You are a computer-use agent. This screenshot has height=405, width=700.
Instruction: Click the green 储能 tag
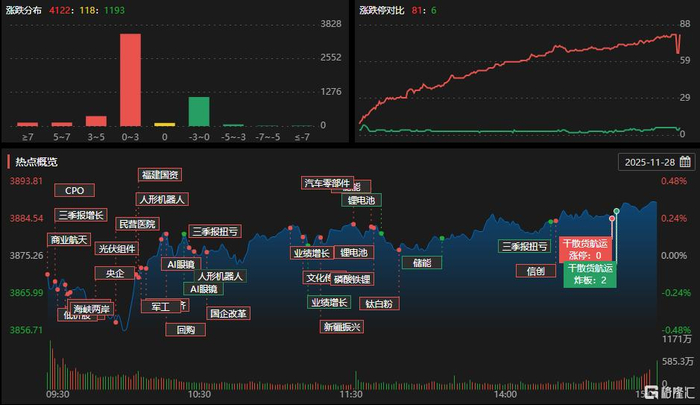[x=422, y=263]
